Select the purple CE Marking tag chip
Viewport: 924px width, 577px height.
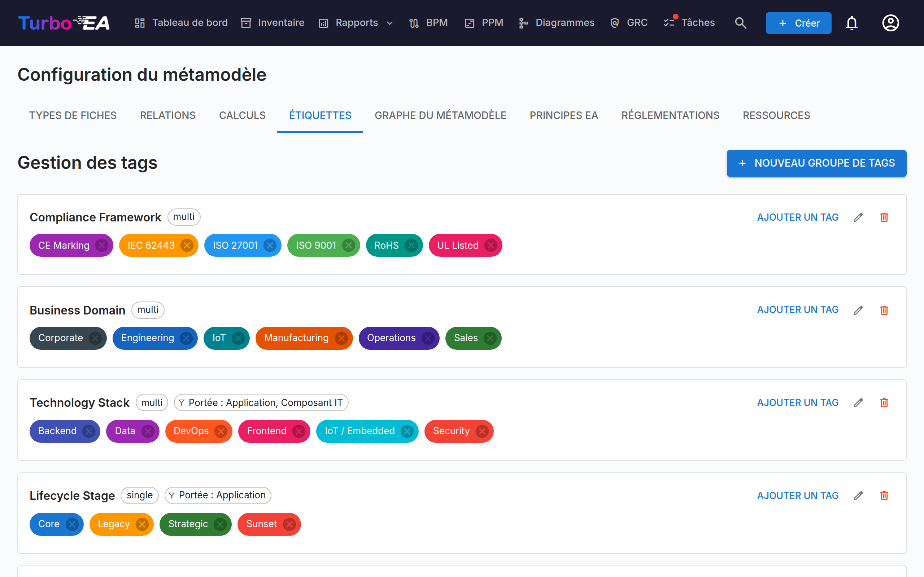64,245
